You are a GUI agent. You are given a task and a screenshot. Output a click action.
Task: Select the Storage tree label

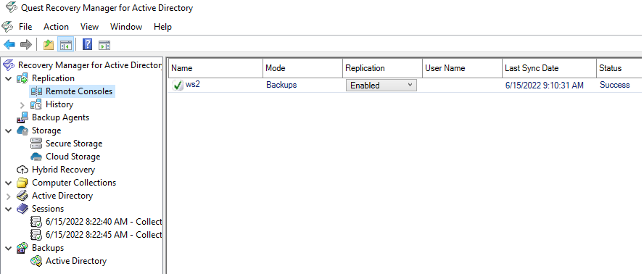pos(46,130)
